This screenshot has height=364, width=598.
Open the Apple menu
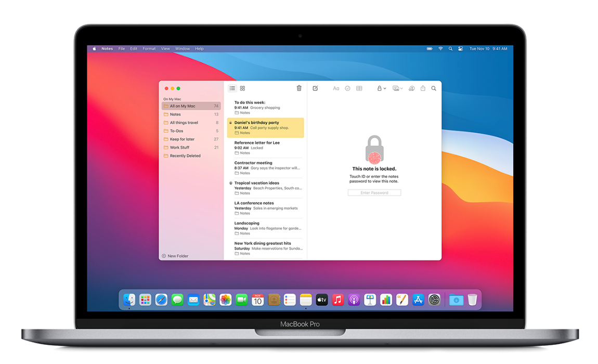(94, 49)
